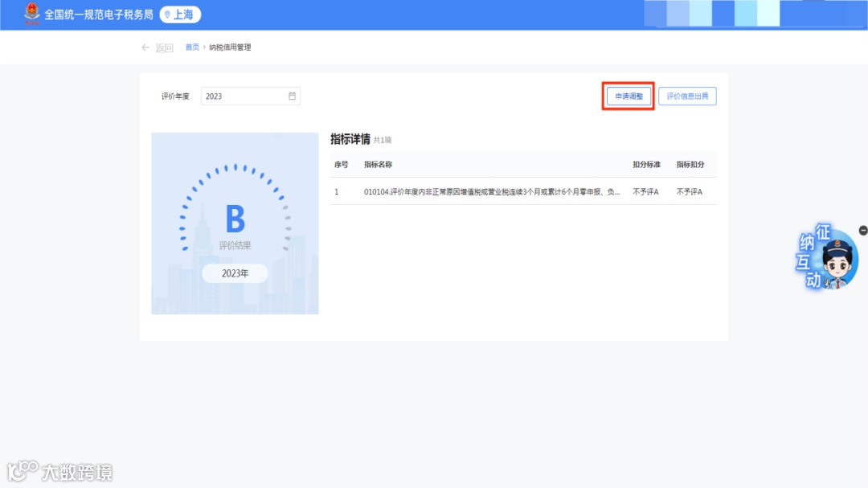Click the 扣分标准 column header

click(x=646, y=165)
